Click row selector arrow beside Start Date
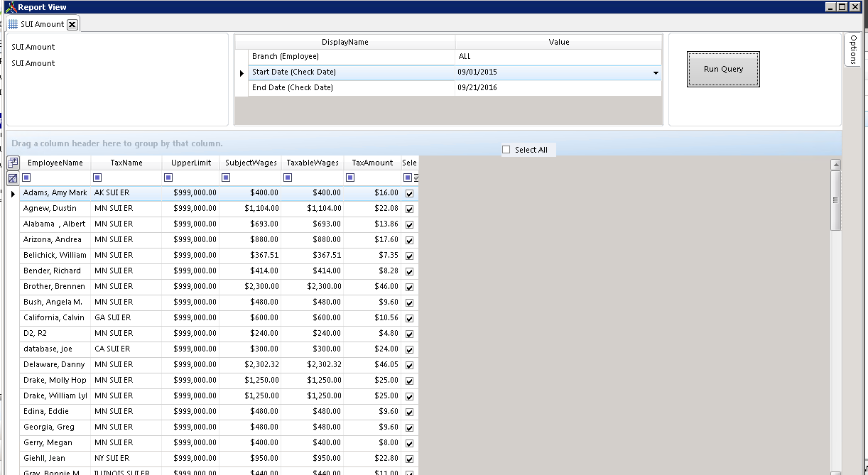868x475 pixels. [x=242, y=72]
